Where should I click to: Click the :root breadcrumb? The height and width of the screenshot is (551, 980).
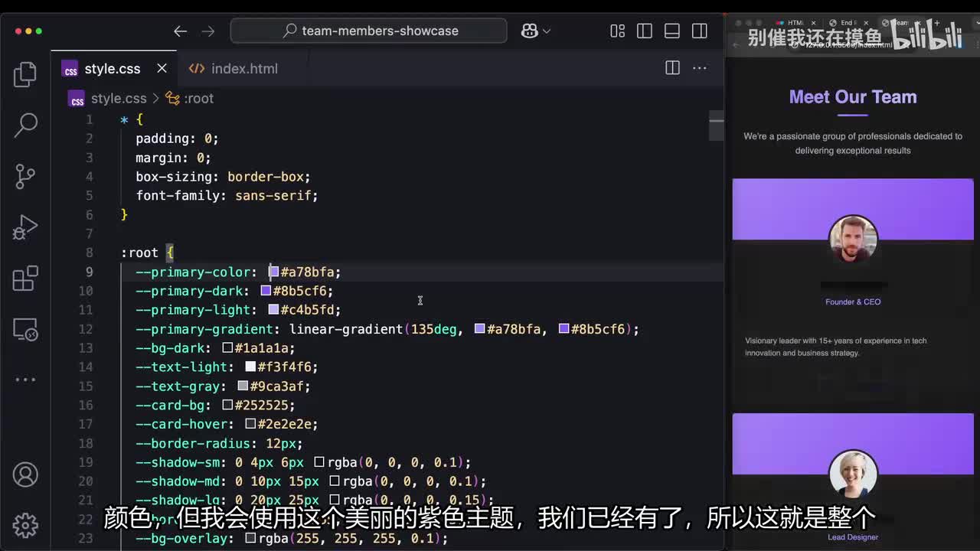coord(198,99)
